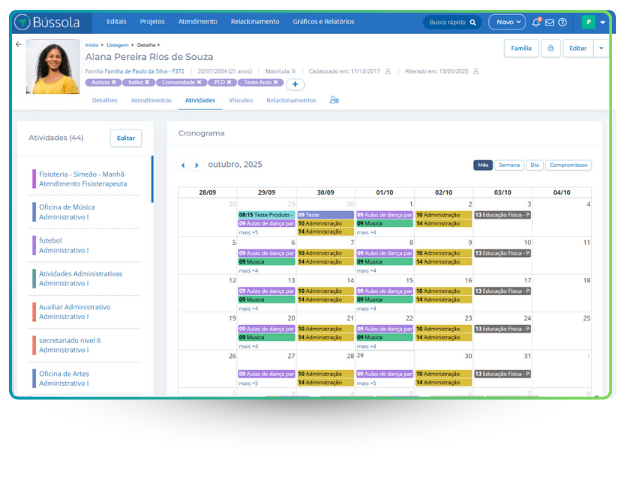This screenshot has height=480, width=620.
Task: Open Família de Paulo da Silva link
Action: [144, 71]
